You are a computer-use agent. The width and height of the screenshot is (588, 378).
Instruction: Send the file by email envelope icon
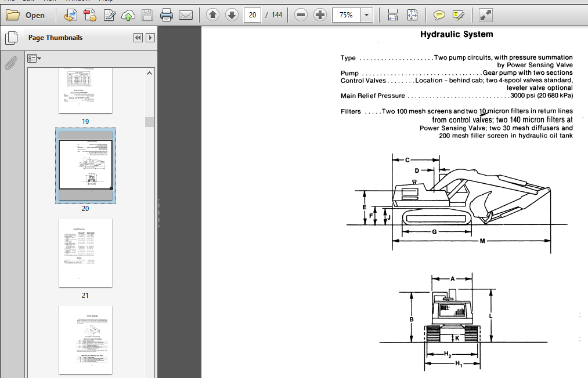186,15
